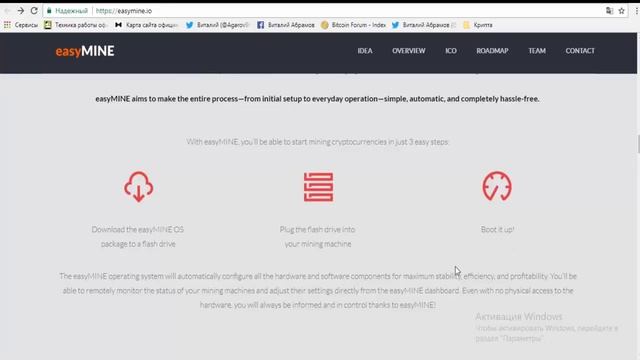The width and height of the screenshot is (640, 360).
Task: Navigate to the ICO section
Action: 451,51
